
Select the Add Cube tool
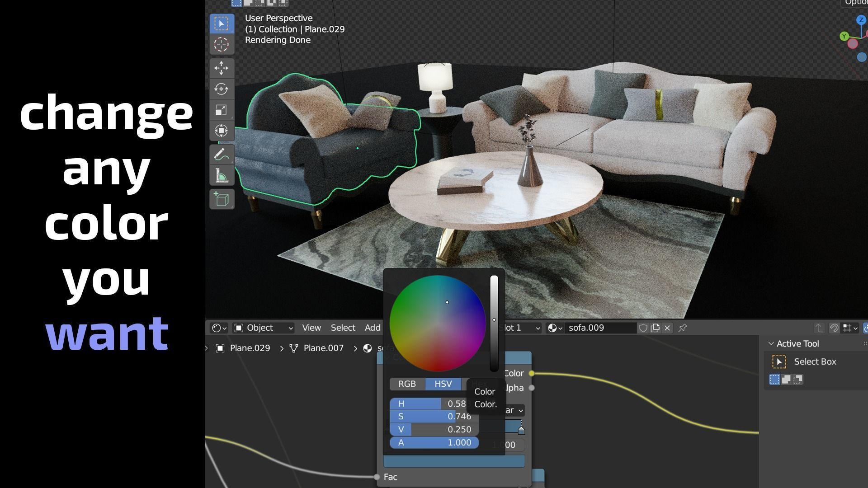[222, 199]
